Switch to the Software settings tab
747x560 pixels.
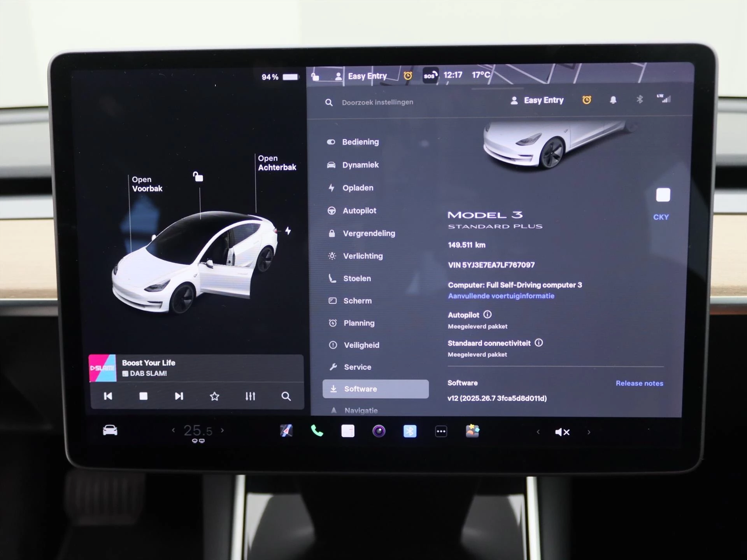coord(360,389)
